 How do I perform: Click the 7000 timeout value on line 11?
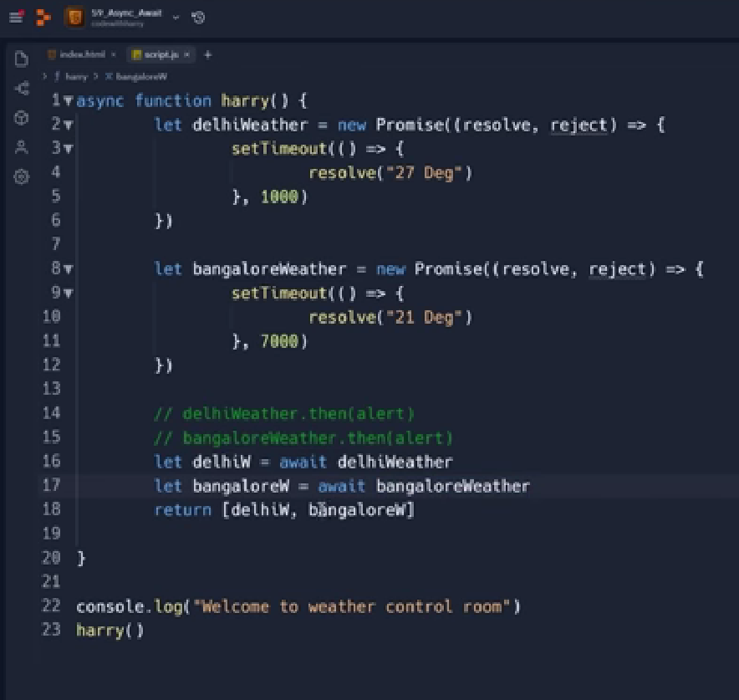point(280,341)
